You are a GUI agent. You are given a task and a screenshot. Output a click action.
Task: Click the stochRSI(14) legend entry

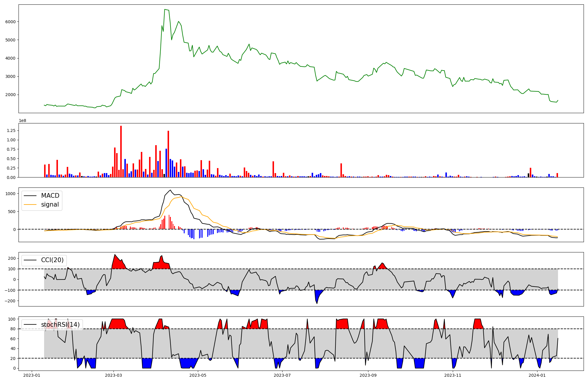(60, 325)
